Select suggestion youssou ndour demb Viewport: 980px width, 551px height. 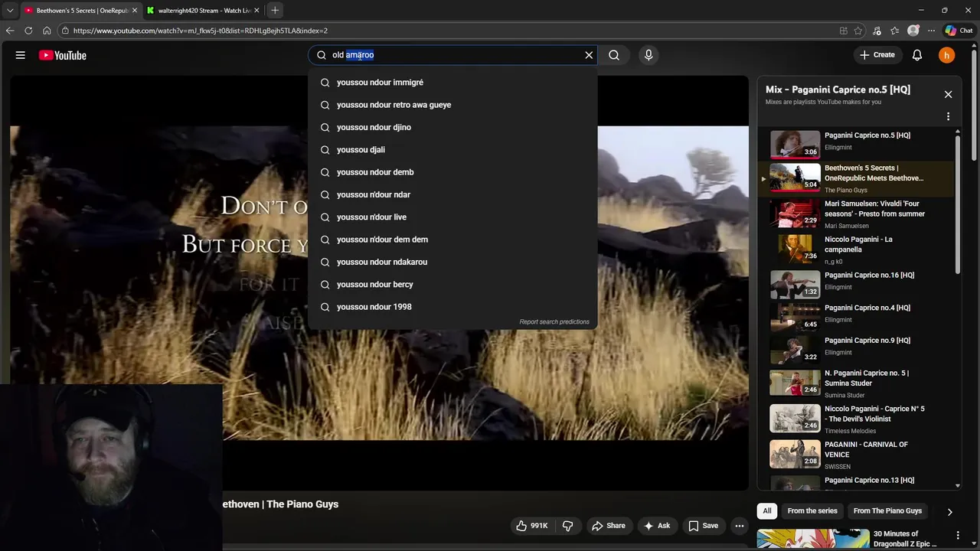pyautogui.click(x=452, y=172)
